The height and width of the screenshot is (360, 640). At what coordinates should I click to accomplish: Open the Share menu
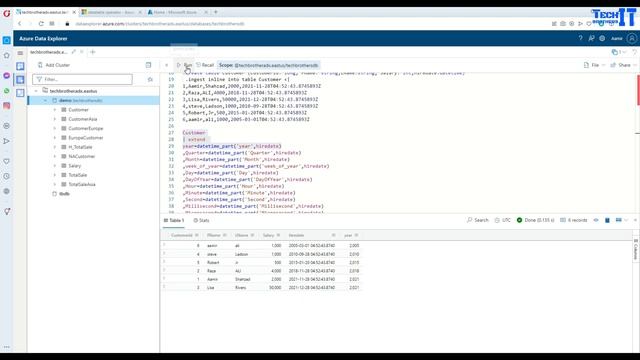pyautogui.click(x=623, y=65)
